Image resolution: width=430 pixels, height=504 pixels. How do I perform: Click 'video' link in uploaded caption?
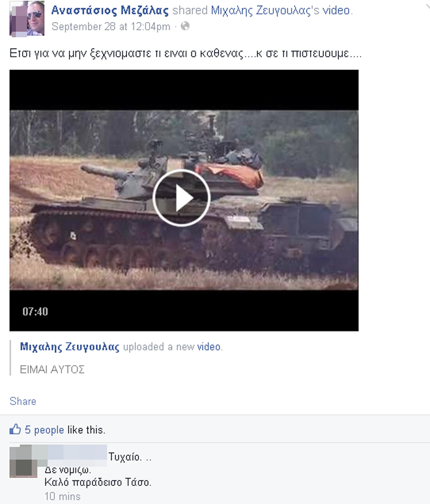[x=208, y=347]
